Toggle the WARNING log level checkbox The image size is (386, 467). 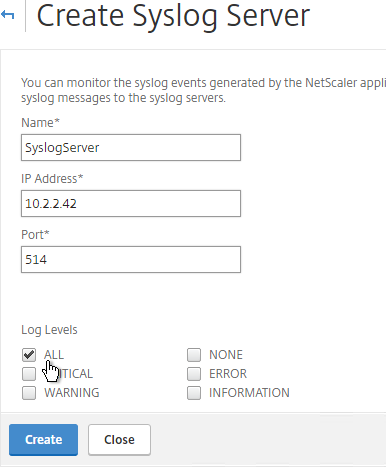pyautogui.click(x=29, y=393)
